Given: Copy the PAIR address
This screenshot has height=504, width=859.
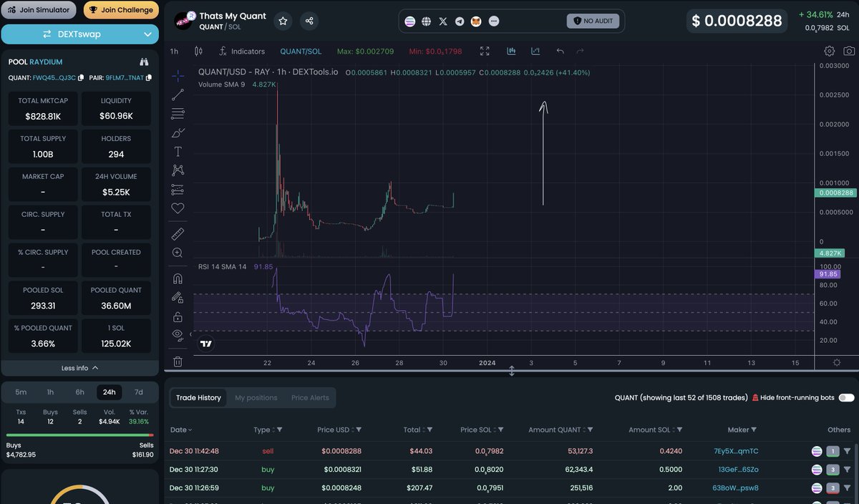Looking at the screenshot, I should click(149, 78).
